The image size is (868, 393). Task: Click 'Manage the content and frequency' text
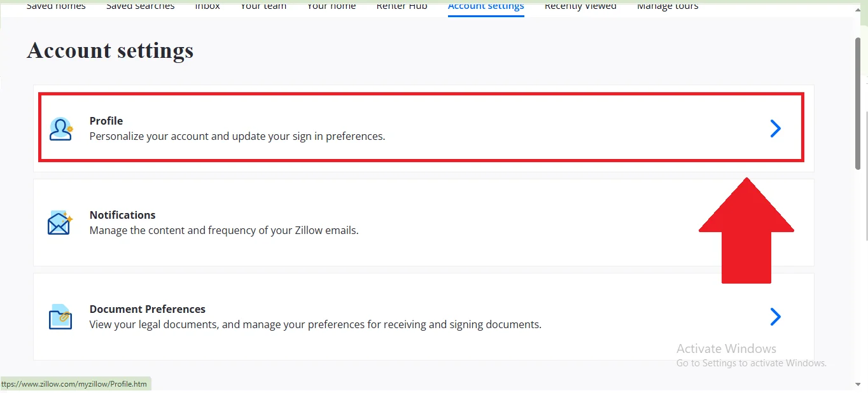(x=224, y=230)
